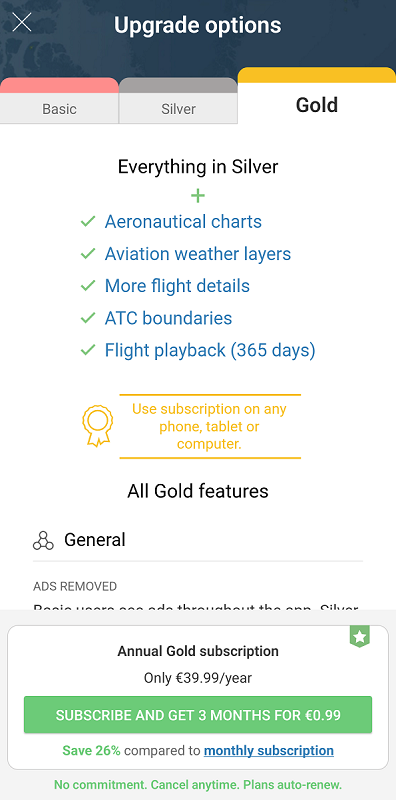Open ATC boundaries feature link
The width and height of the screenshot is (396, 800).
(x=168, y=318)
